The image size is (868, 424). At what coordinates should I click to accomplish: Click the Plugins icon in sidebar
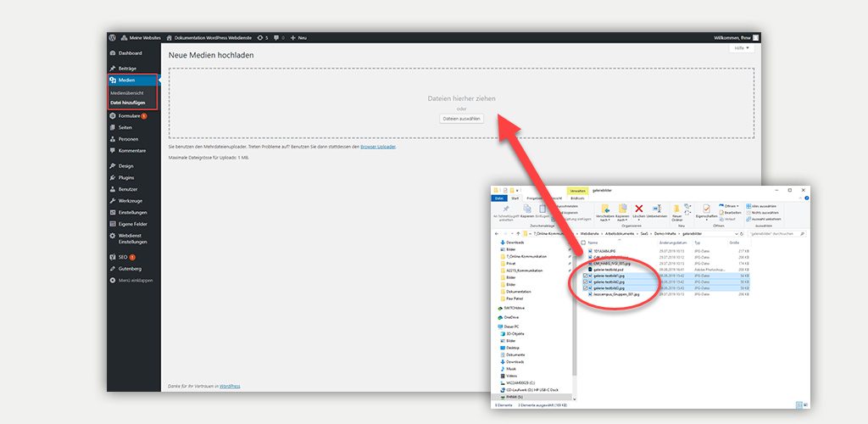113,178
